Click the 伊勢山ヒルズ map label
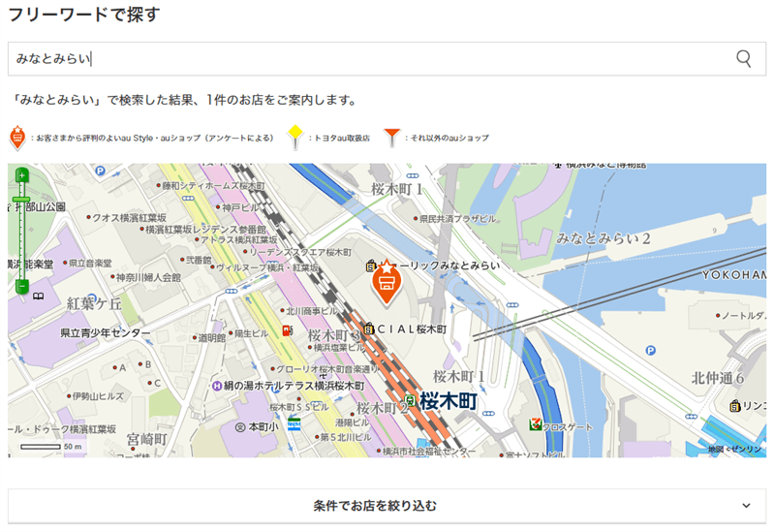 [98, 396]
